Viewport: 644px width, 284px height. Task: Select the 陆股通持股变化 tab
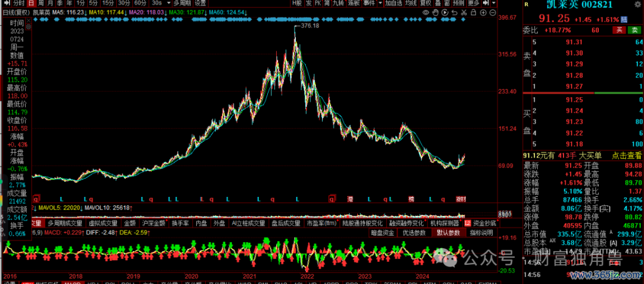click(363, 223)
